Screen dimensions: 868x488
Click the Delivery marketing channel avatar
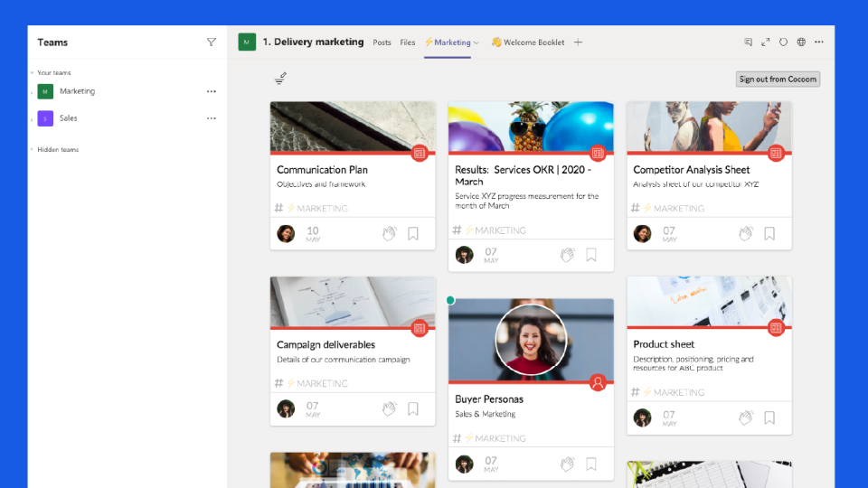(x=247, y=42)
